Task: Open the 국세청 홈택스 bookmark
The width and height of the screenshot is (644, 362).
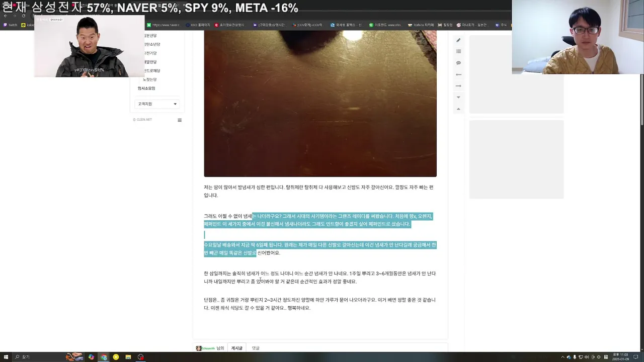Action: click(x=346, y=25)
